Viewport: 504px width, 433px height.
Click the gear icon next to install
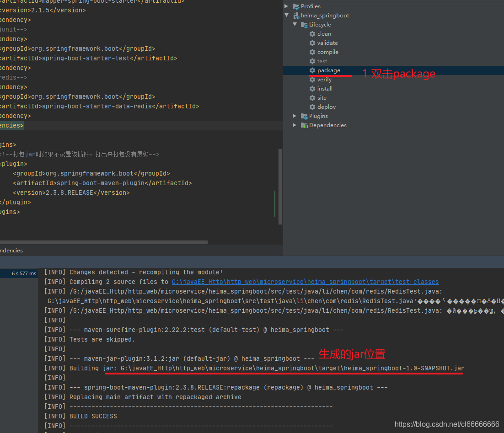pos(312,89)
